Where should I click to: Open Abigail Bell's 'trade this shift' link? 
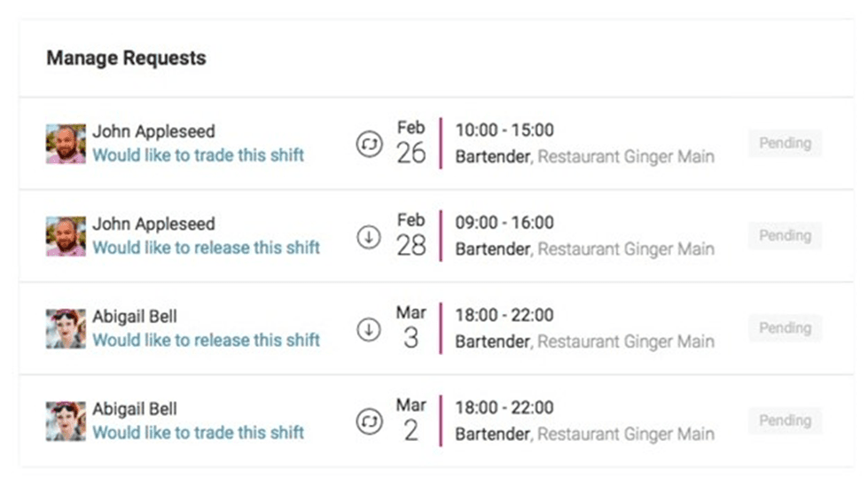tap(199, 433)
